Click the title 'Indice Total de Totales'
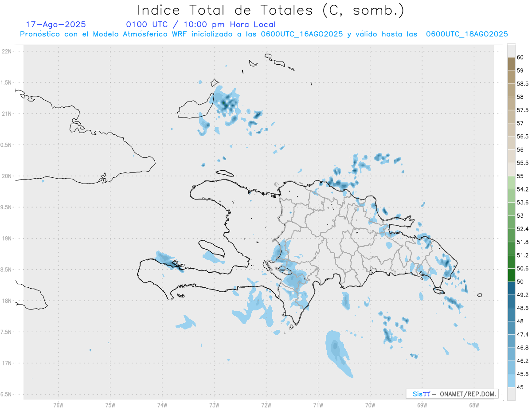This screenshot has width=532, height=411. coord(226,10)
